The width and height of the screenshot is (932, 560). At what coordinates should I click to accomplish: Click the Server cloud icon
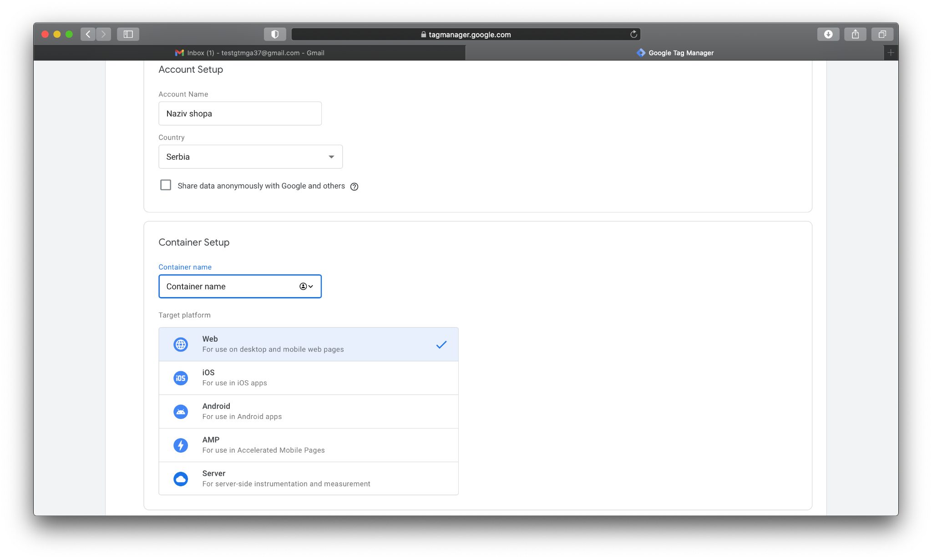(x=181, y=479)
